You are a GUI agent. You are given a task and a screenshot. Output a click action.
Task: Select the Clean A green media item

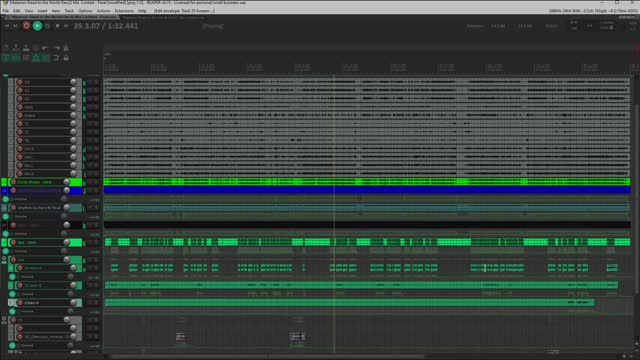(349, 302)
